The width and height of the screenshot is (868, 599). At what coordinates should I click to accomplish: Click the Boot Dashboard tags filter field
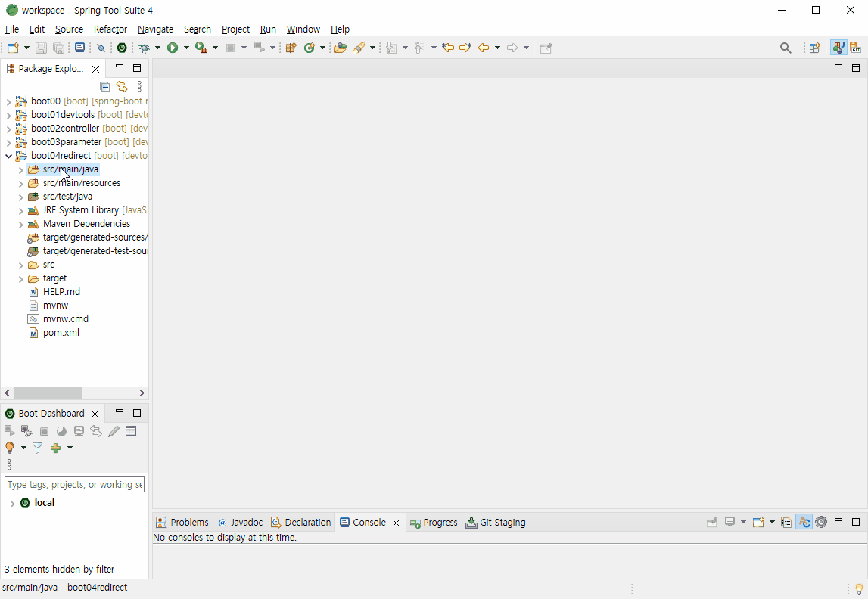point(74,485)
